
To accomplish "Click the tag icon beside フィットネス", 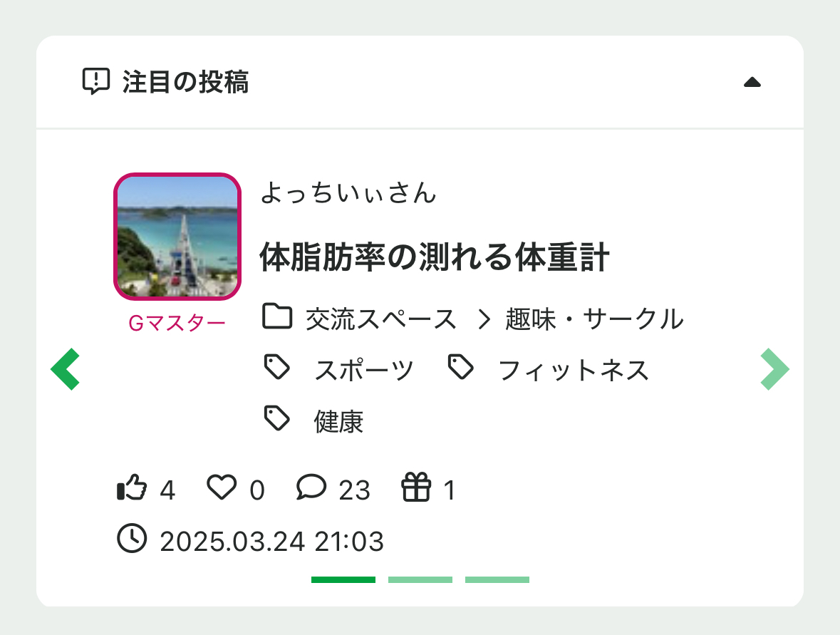I will (x=461, y=368).
